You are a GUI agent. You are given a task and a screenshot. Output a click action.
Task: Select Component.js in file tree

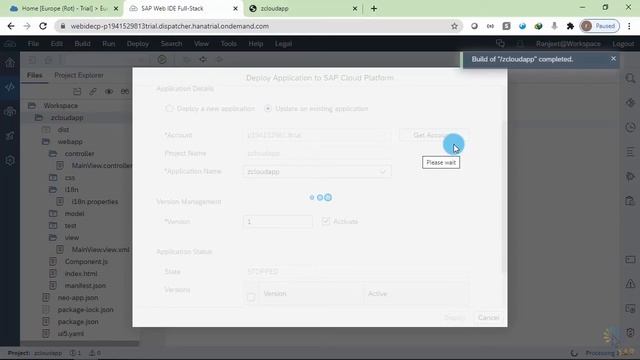pos(86,262)
